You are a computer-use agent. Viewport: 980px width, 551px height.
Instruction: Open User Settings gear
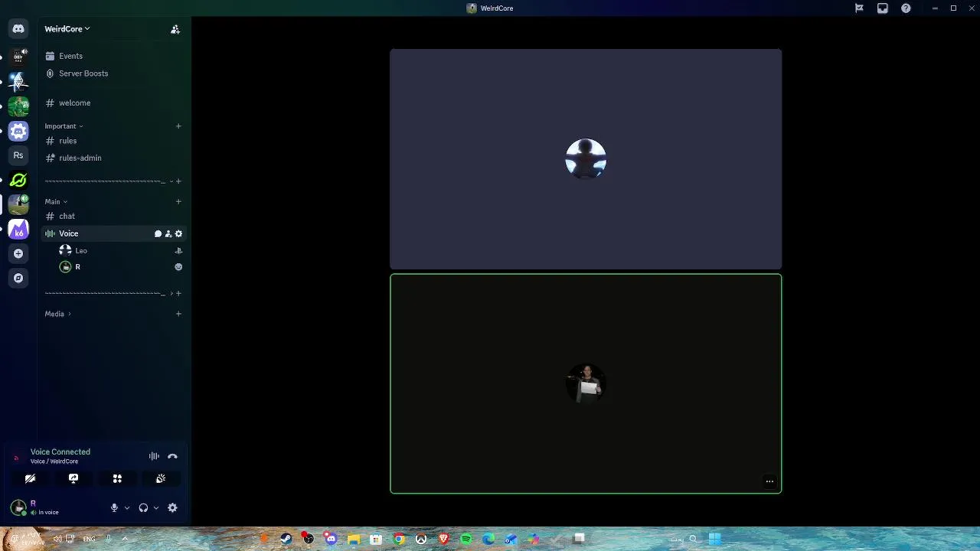pyautogui.click(x=172, y=507)
